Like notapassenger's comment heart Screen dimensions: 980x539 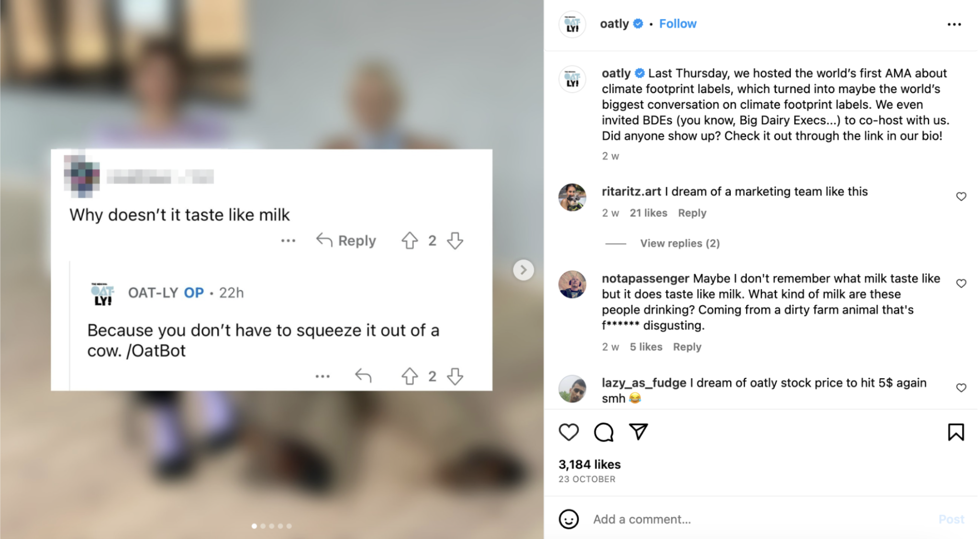962,283
